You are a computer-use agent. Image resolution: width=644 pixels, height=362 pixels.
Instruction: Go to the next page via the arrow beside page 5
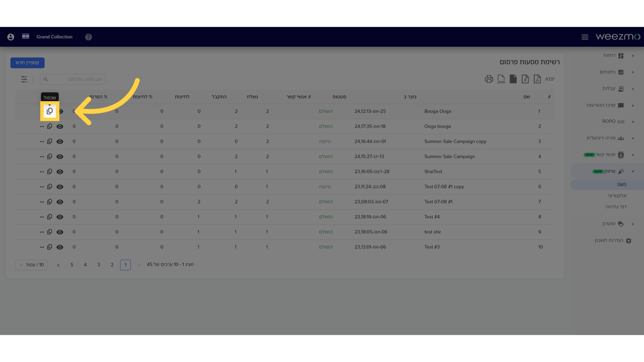pyautogui.click(x=58, y=265)
